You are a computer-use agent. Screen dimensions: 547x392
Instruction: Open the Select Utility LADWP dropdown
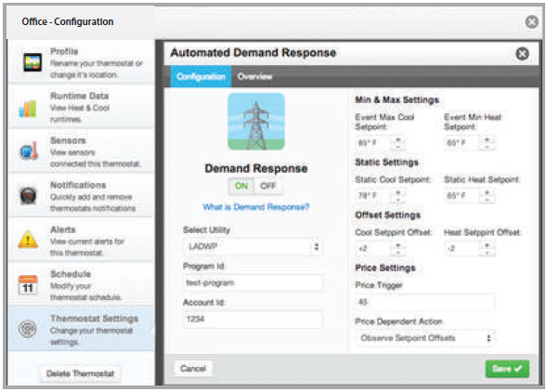252,247
